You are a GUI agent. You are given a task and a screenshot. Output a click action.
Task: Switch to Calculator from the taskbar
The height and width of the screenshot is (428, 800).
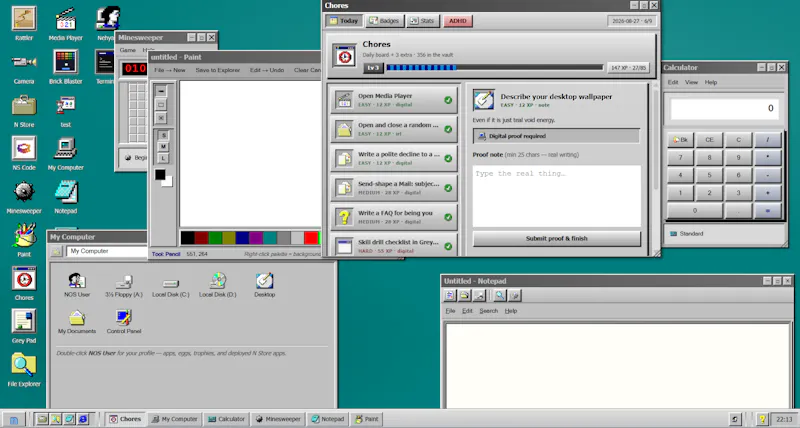(x=227, y=419)
